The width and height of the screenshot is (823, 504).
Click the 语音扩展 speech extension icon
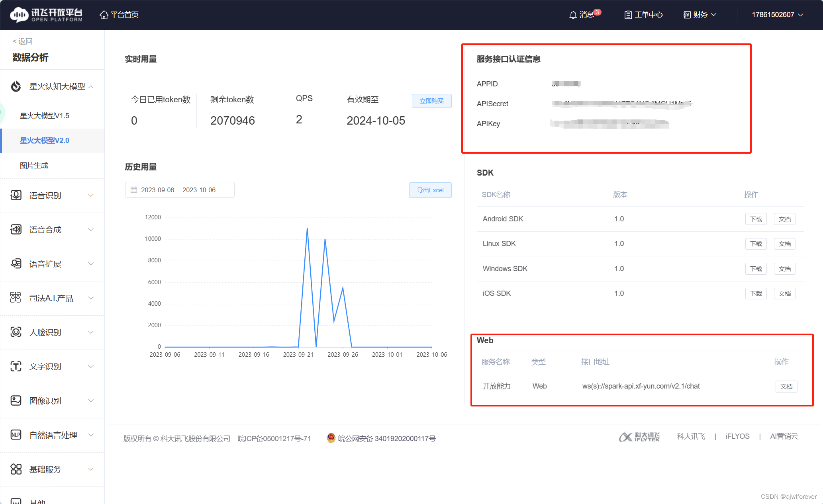[x=16, y=264]
